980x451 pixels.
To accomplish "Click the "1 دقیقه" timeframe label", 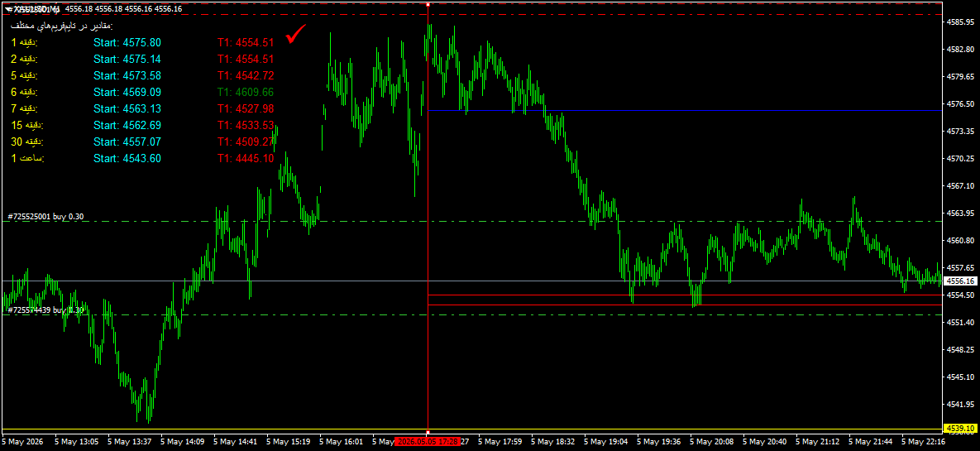I will (24, 42).
